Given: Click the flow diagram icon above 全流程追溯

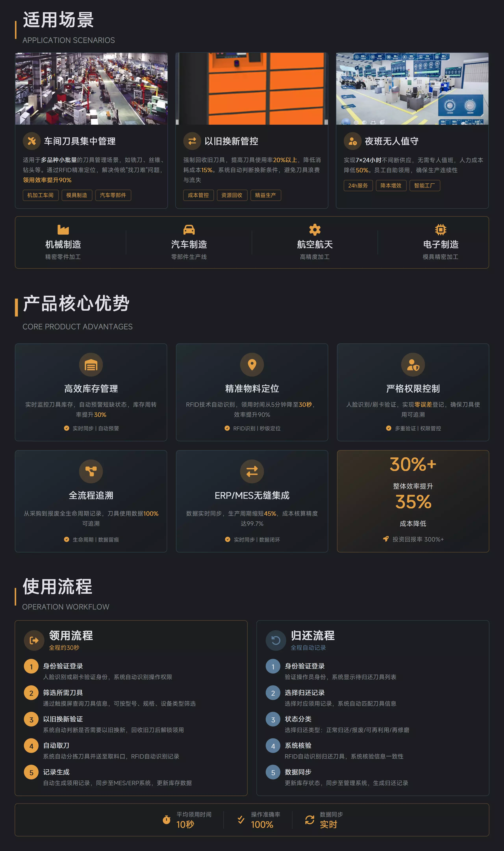Looking at the screenshot, I should (x=91, y=472).
